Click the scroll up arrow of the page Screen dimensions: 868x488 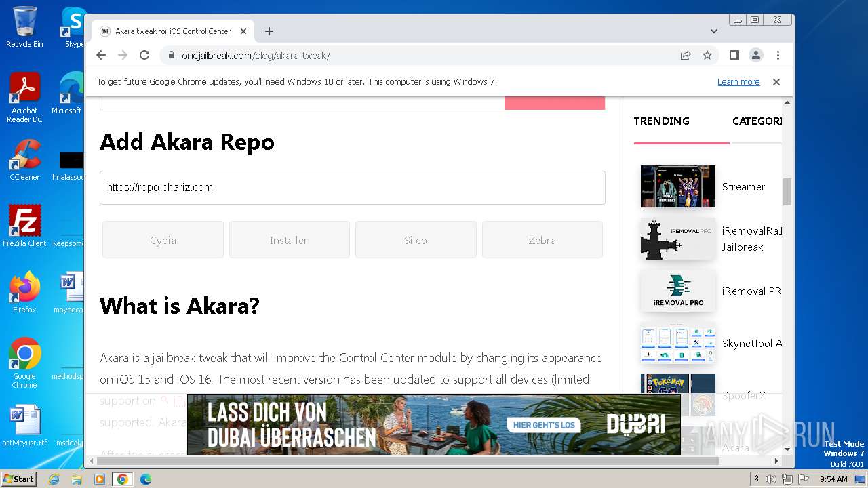pyautogui.click(x=787, y=102)
